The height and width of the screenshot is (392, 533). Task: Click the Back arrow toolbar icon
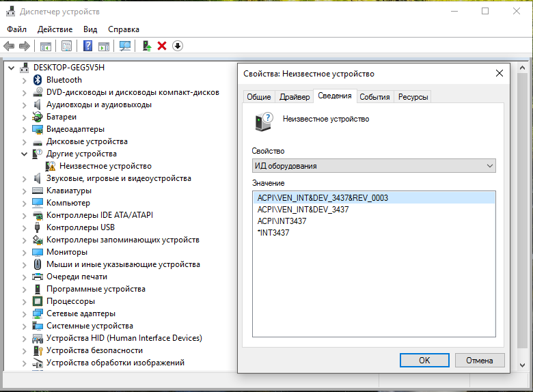(x=9, y=46)
